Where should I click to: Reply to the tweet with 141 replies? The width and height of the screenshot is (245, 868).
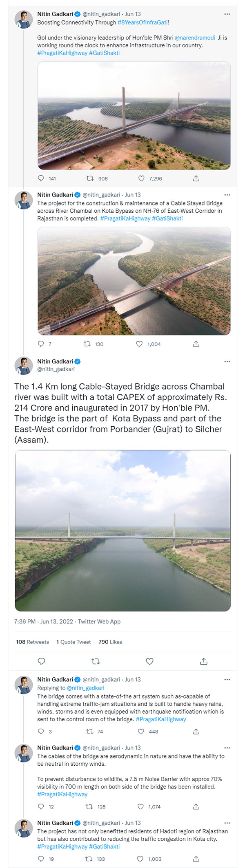coord(41,178)
